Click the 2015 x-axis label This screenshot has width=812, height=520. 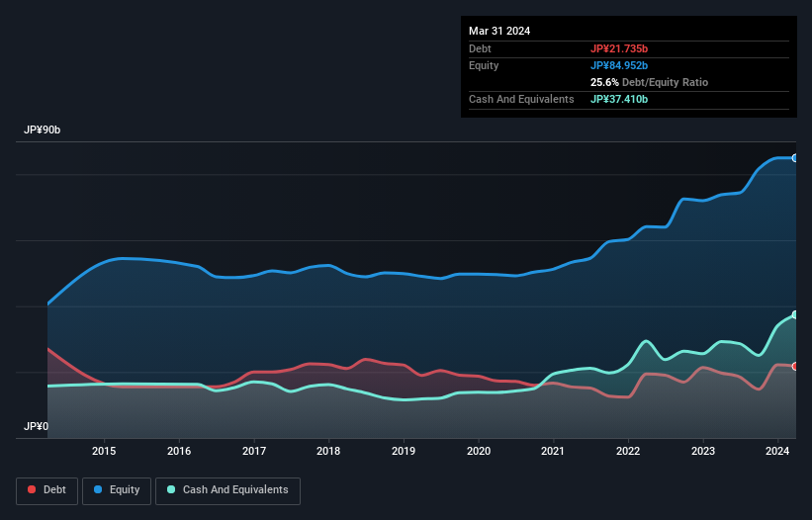pyautogui.click(x=104, y=451)
